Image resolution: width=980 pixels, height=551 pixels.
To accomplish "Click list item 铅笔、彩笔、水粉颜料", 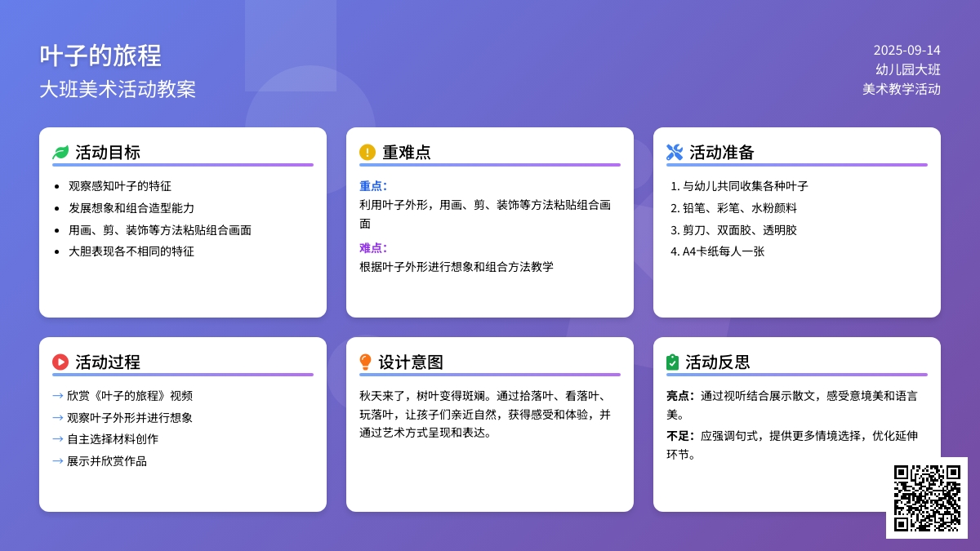I will 740,208.
